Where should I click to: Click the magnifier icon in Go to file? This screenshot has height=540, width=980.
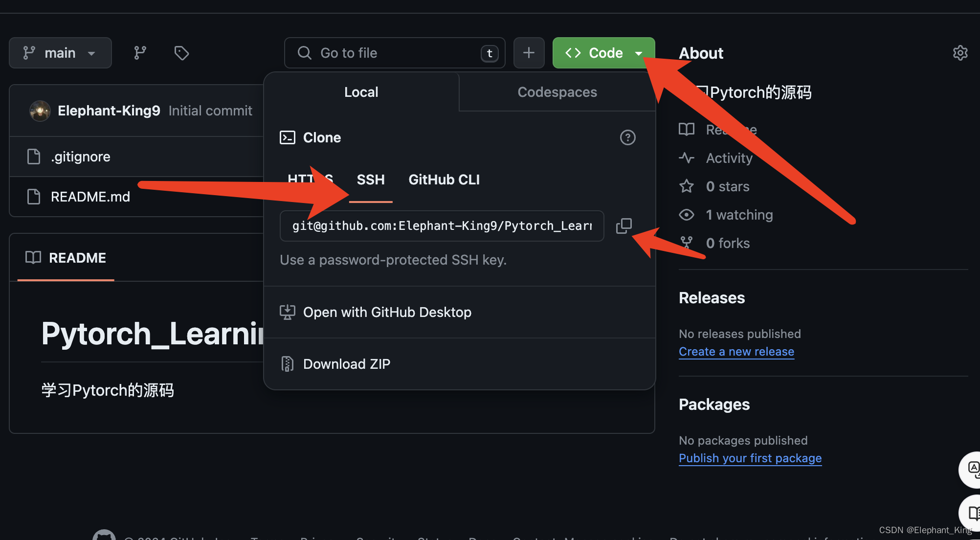[304, 53]
